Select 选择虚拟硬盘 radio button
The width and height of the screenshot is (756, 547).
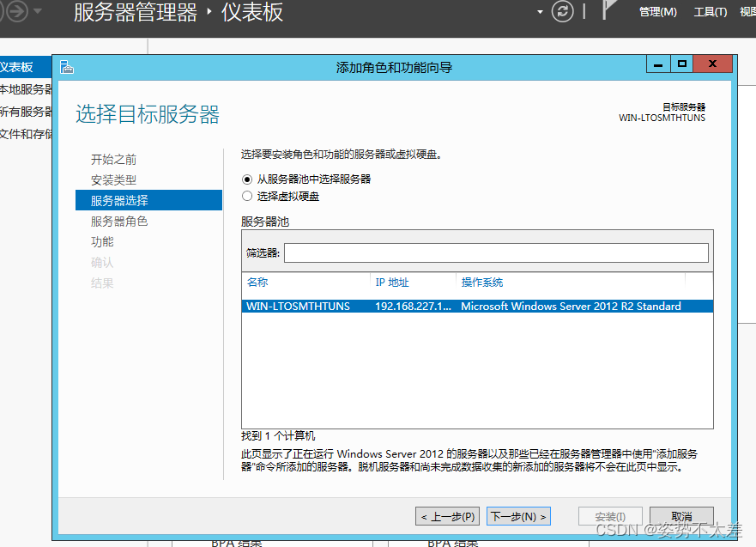(x=247, y=196)
